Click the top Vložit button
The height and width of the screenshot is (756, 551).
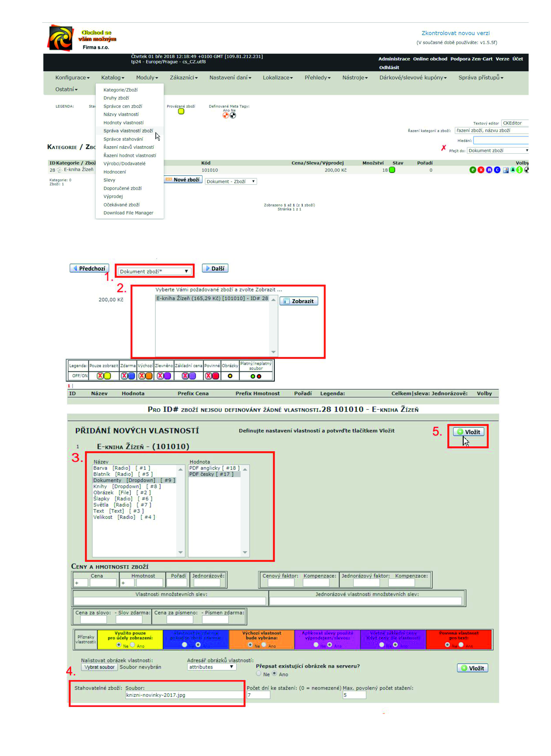pos(468,432)
